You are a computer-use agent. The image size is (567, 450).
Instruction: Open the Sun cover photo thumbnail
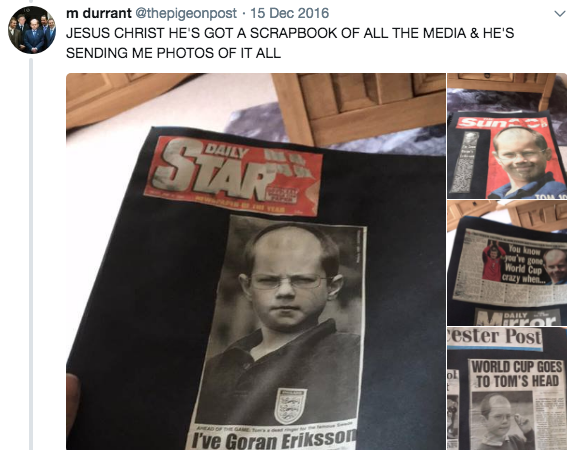[507, 136]
